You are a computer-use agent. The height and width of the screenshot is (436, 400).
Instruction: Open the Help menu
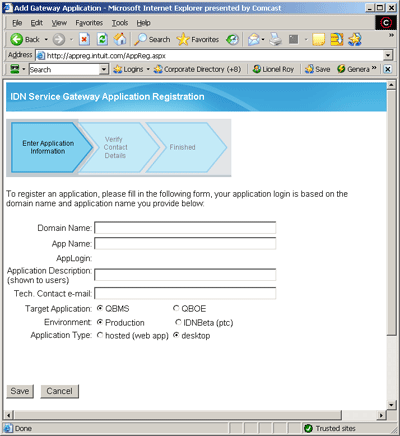144,23
